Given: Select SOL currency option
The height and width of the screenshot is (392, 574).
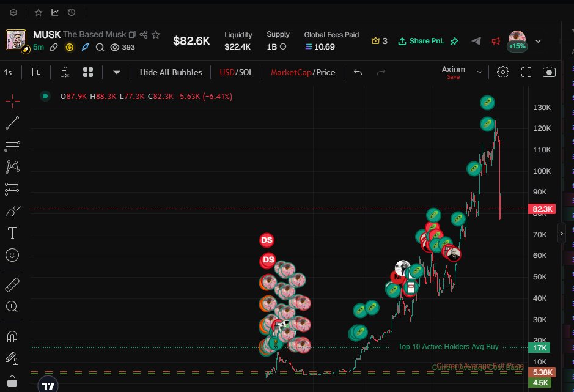Looking at the screenshot, I should (x=246, y=73).
